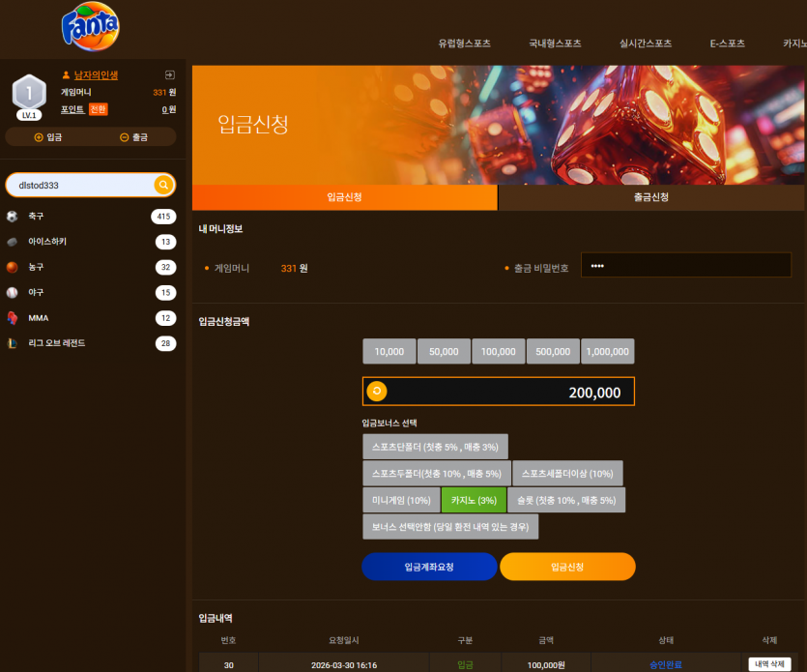This screenshot has width=807, height=672.
Task: Click the logout icon beside username
Action: (x=169, y=75)
